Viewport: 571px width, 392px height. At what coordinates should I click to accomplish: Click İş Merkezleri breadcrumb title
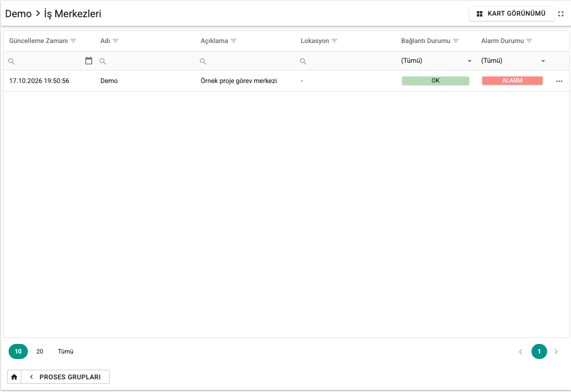[x=73, y=14]
